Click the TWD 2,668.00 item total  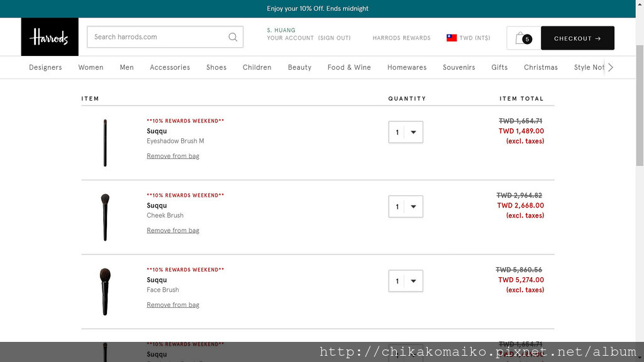coord(520,206)
